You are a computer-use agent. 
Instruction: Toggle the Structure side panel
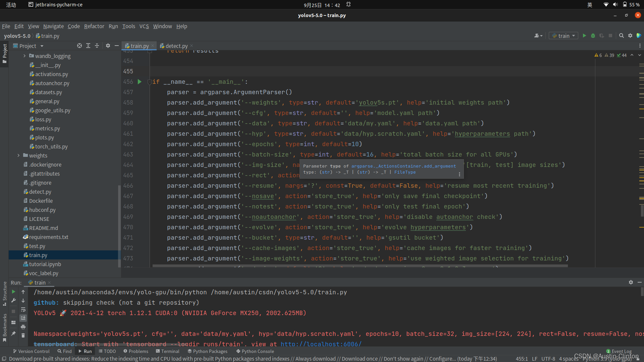[x=5, y=294]
